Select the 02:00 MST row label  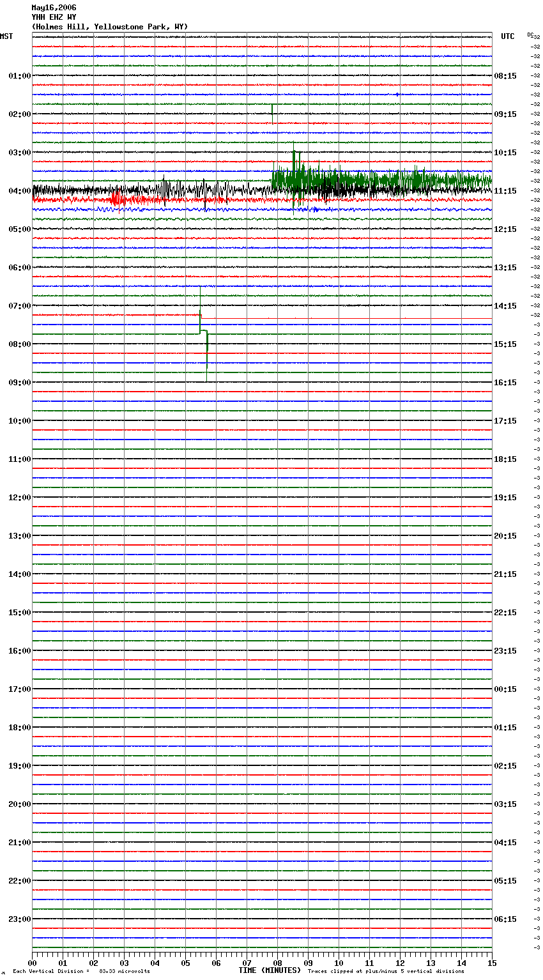20,114
